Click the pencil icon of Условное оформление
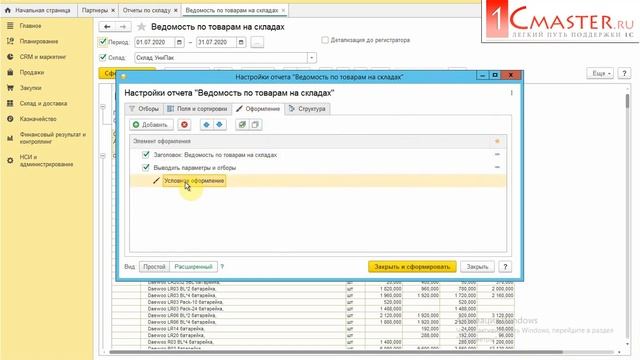This screenshot has width=640, height=360. pyautogui.click(x=156, y=180)
